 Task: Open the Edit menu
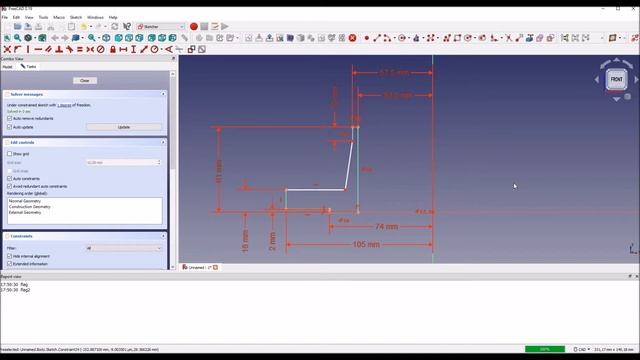(x=16, y=18)
